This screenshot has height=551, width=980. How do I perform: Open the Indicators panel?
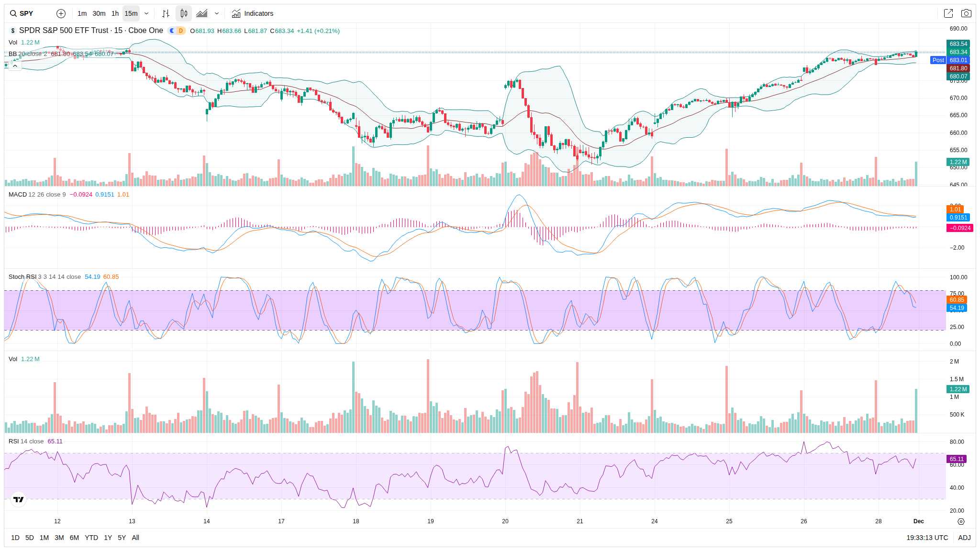(253, 13)
